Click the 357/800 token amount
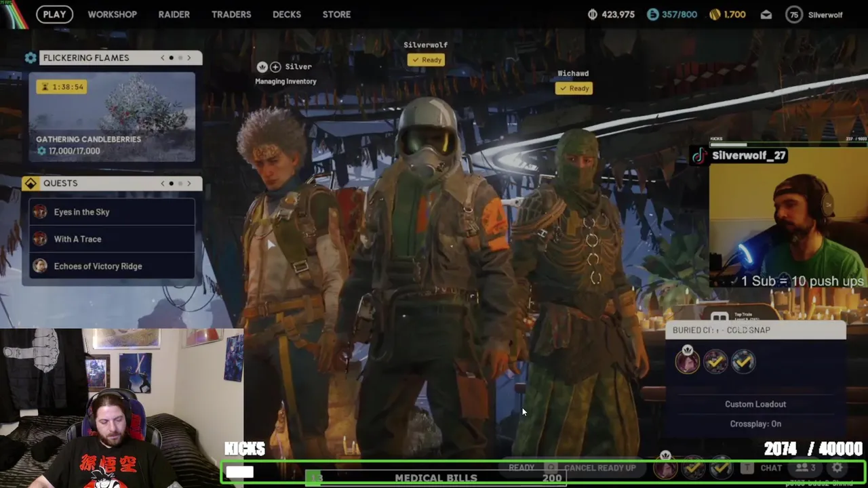Image resolution: width=868 pixels, height=488 pixels. (x=679, y=14)
